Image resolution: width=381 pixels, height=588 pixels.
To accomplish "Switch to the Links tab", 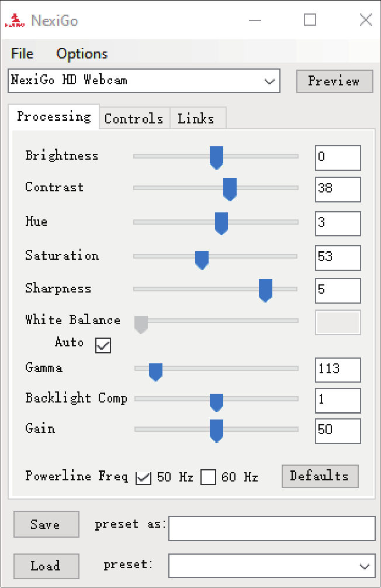I will pyautogui.click(x=196, y=119).
